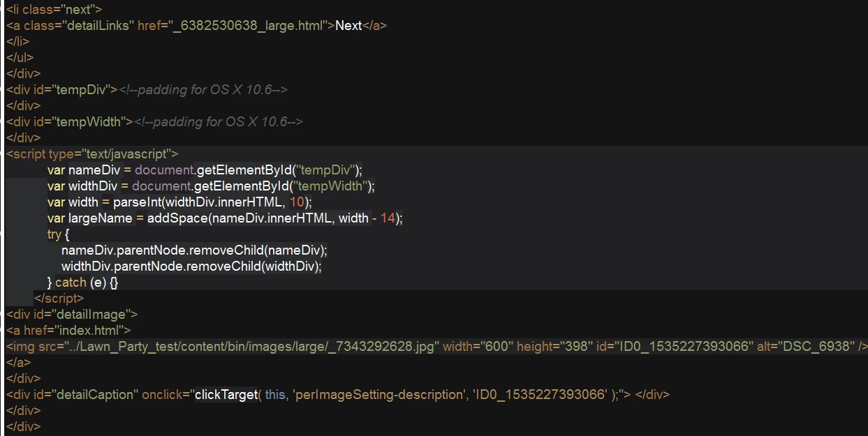868x436 pixels.
Task: Click the closing </ul> tag
Action: [20, 58]
